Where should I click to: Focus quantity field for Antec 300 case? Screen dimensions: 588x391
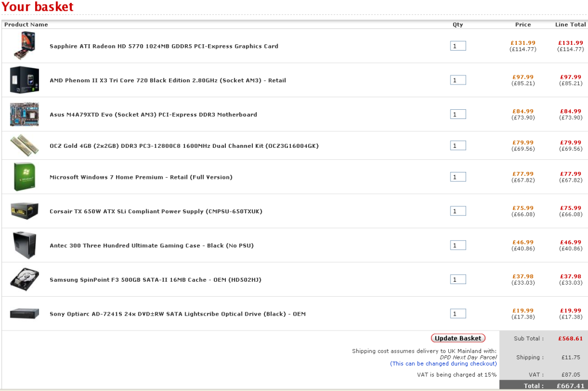coord(458,245)
